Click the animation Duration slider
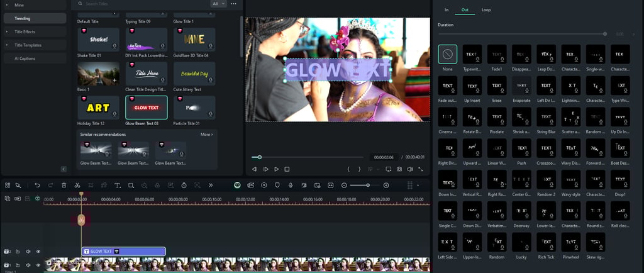This screenshot has width=644, height=273. [x=522, y=33]
